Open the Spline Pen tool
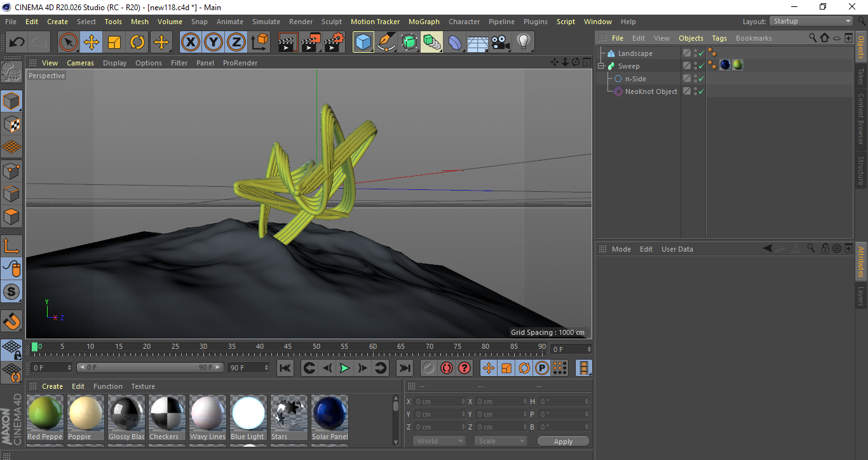Viewport: 868px width, 460px height. click(386, 43)
